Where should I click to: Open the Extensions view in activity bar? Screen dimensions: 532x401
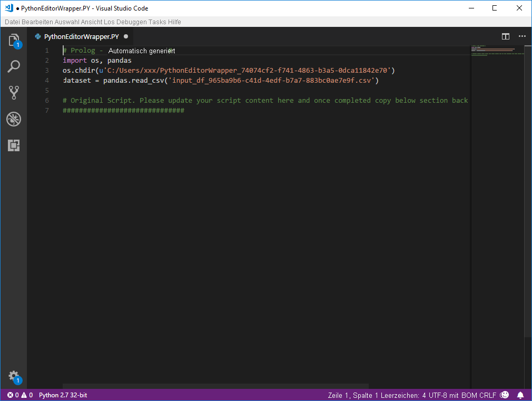(14, 145)
